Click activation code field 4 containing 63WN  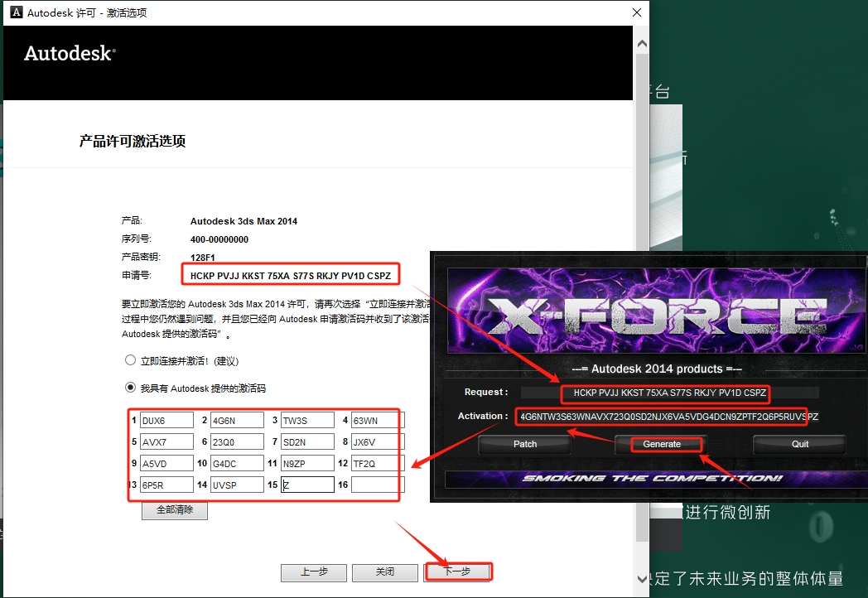tap(378, 420)
